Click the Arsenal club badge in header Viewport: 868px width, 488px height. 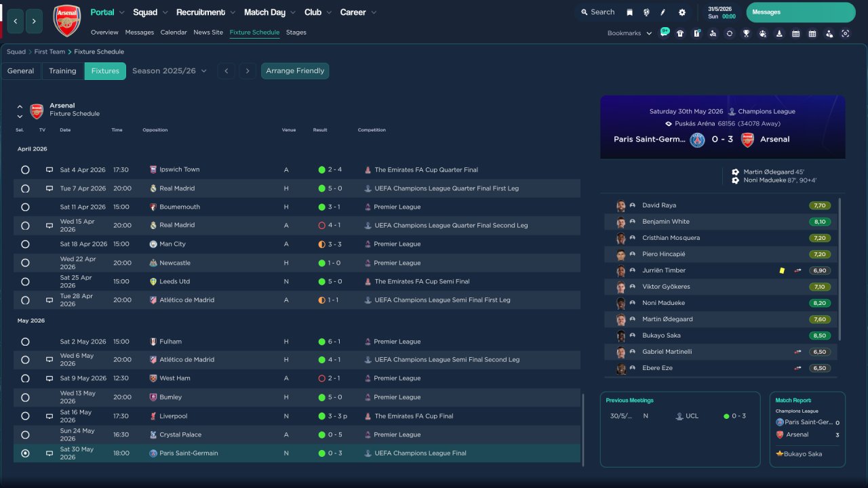[67, 20]
